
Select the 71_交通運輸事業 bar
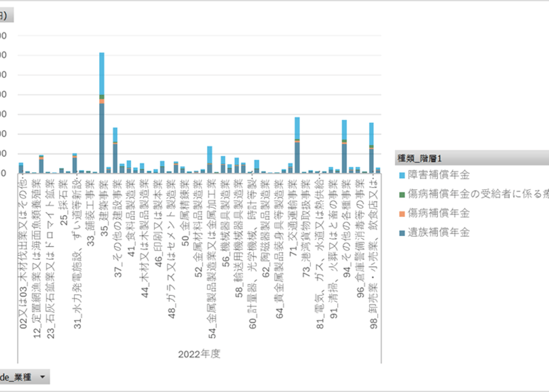click(x=297, y=145)
